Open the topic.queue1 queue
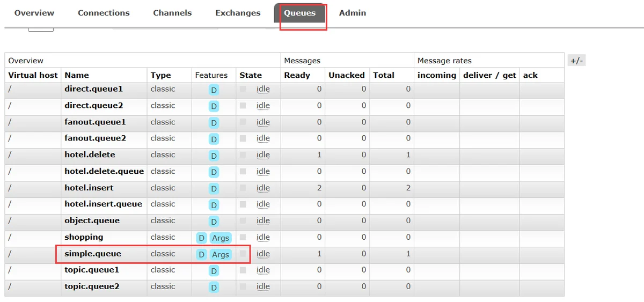644x302 pixels. coord(92,270)
